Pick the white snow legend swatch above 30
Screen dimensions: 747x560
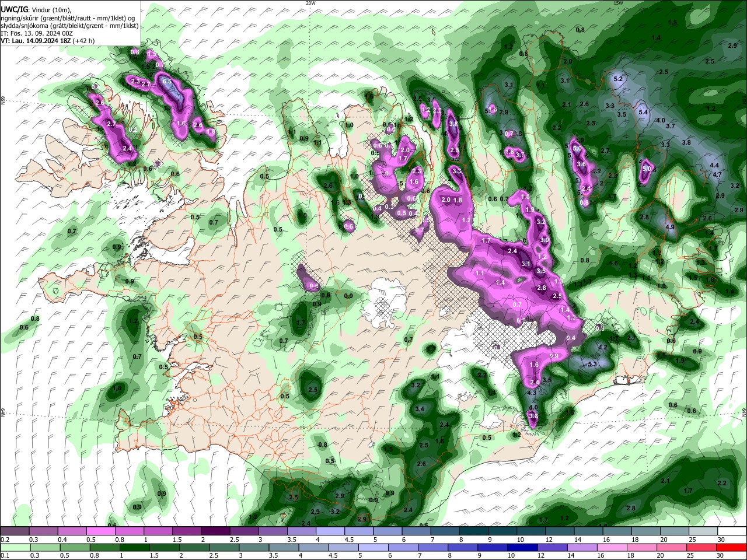[732, 531]
